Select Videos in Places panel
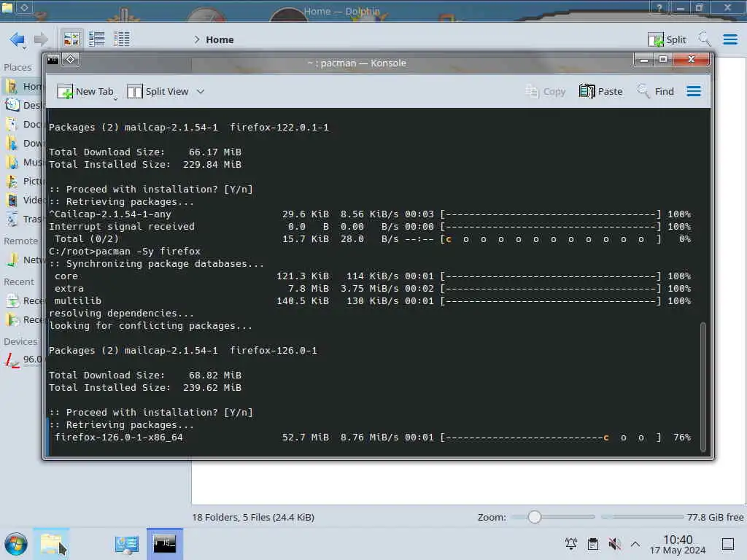 [23, 201]
